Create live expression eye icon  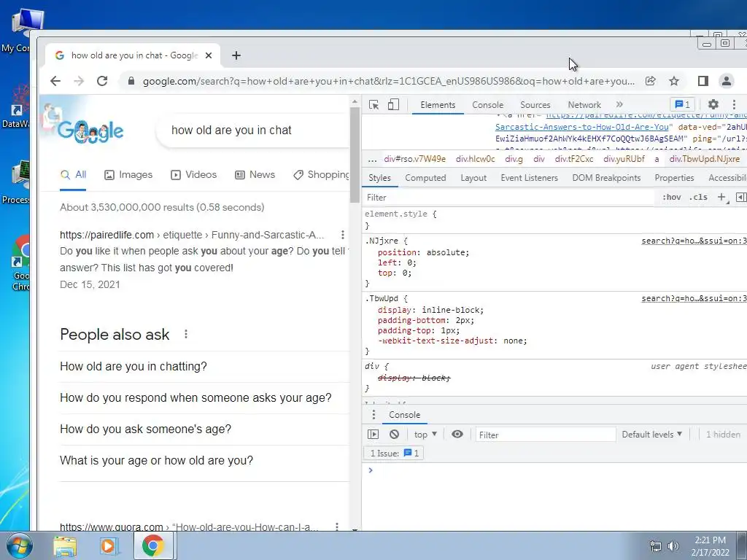[x=457, y=435]
